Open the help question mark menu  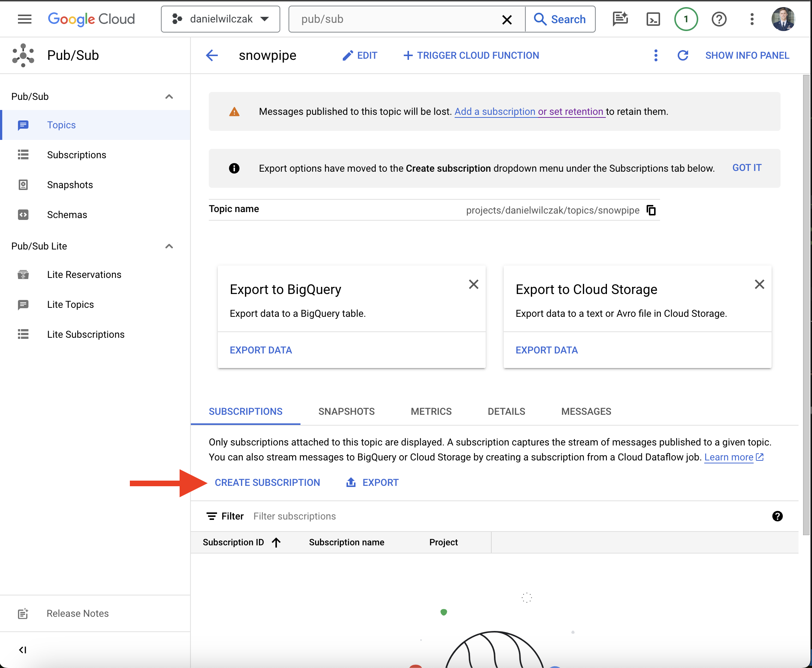coord(719,19)
